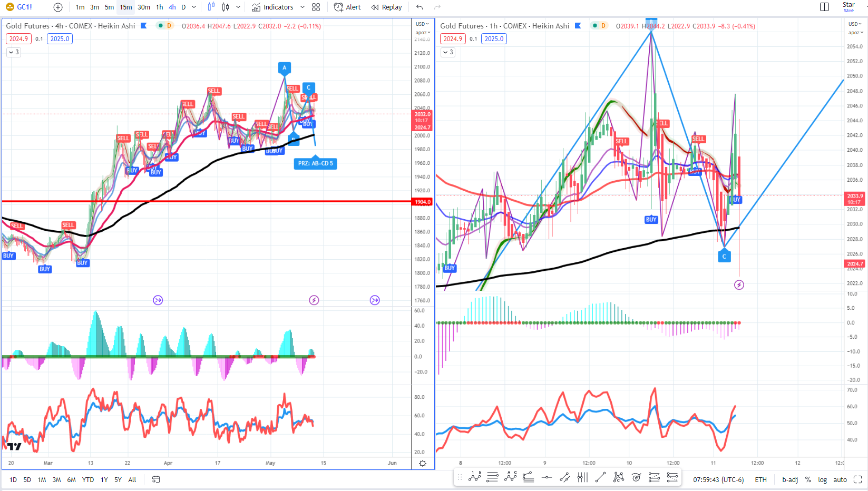Undo the last chart action
Image resolution: width=868 pixels, height=491 pixels.
click(420, 7)
